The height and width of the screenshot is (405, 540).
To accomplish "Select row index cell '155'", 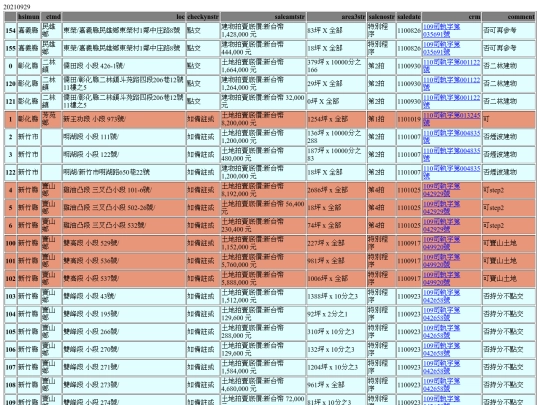I will click(x=10, y=48).
